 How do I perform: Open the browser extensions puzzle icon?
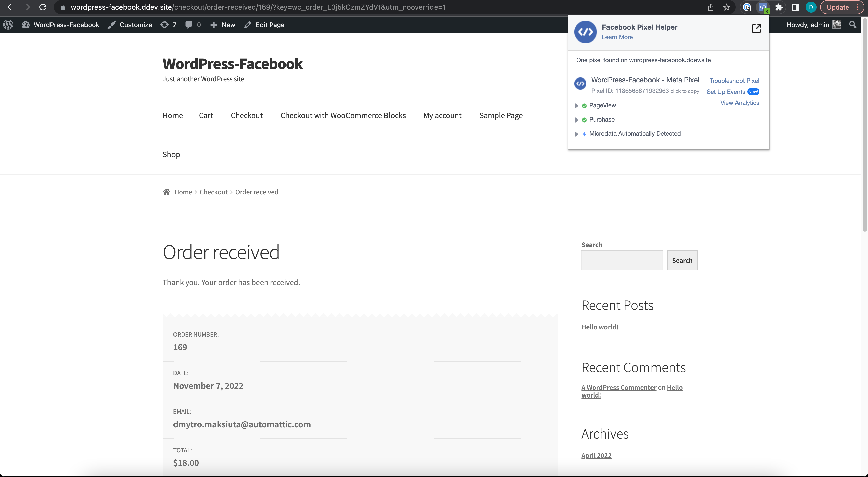pos(779,7)
